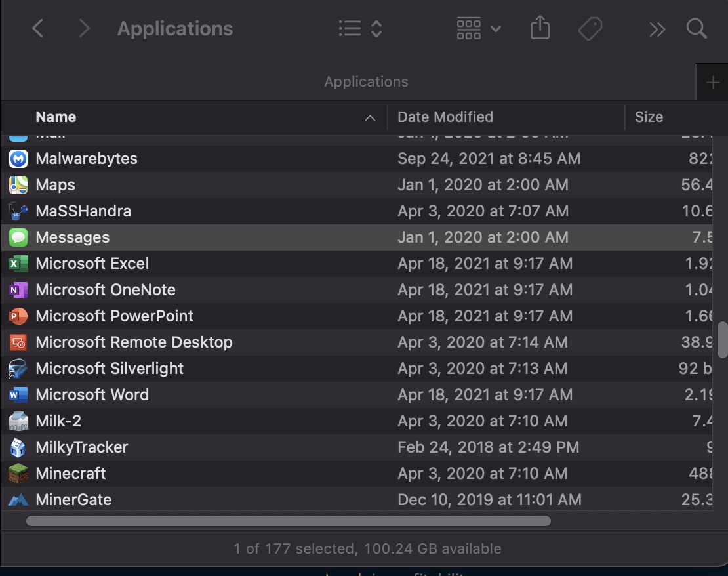Click Remote Desktop date Apr 3, 2020 7:14 AM
Viewport: 728px width, 576px height.
pyautogui.click(x=483, y=342)
